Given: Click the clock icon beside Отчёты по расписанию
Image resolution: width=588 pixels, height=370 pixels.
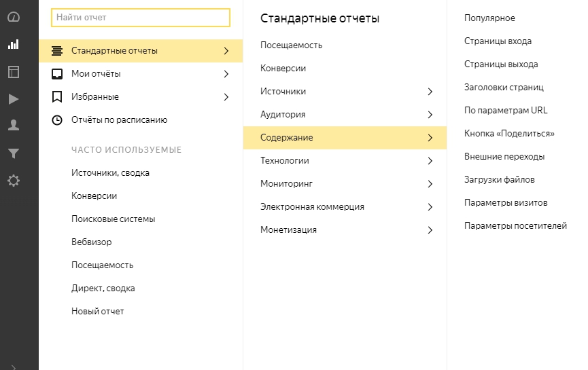Looking at the screenshot, I should click(x=57, y=120).
